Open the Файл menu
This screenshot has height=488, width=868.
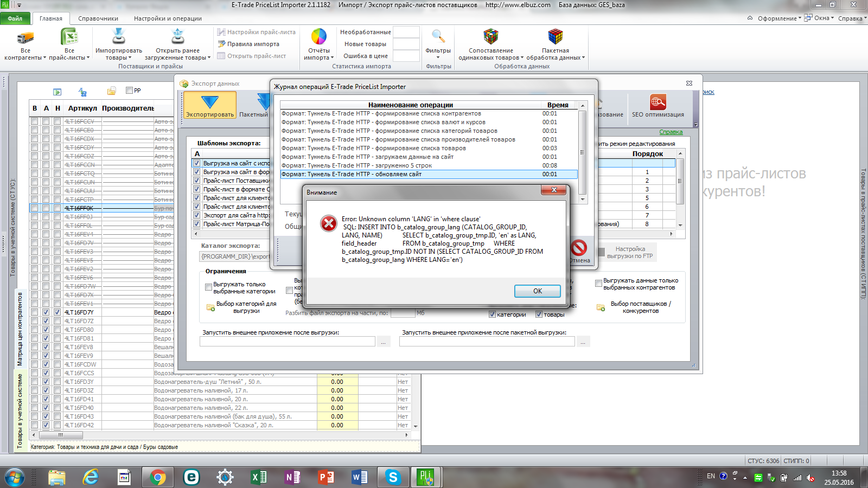(15, 18)
